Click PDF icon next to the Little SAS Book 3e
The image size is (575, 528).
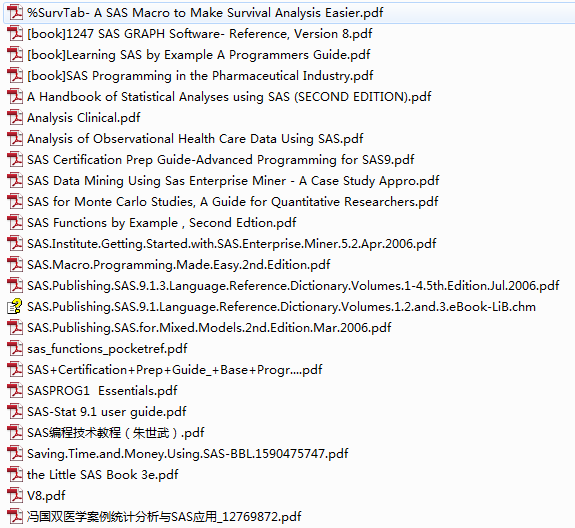tap(15, 475)
